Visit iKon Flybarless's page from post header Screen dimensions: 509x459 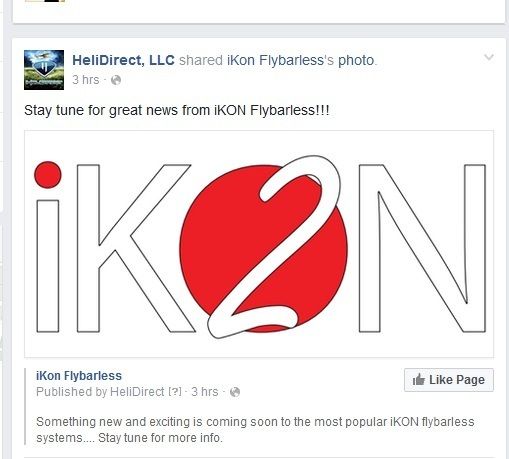tap(275, 60)
